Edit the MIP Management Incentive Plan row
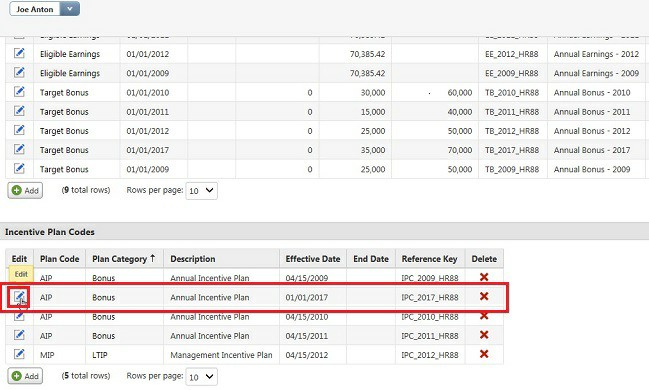 19,354
